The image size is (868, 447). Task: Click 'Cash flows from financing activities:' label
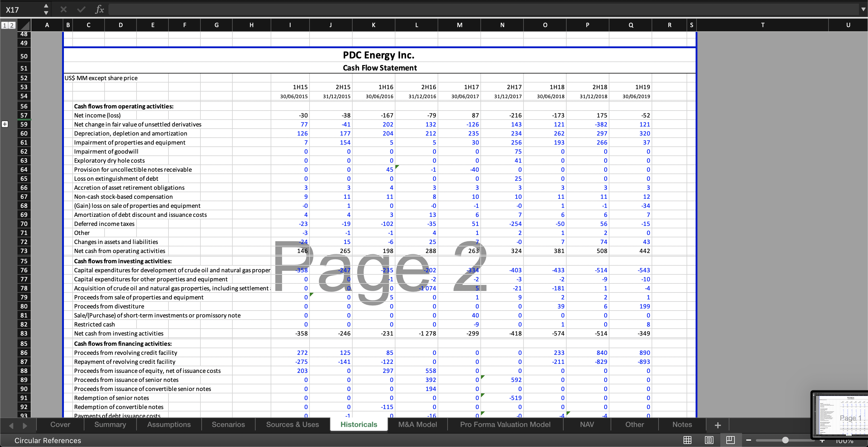tap(123, 344)
